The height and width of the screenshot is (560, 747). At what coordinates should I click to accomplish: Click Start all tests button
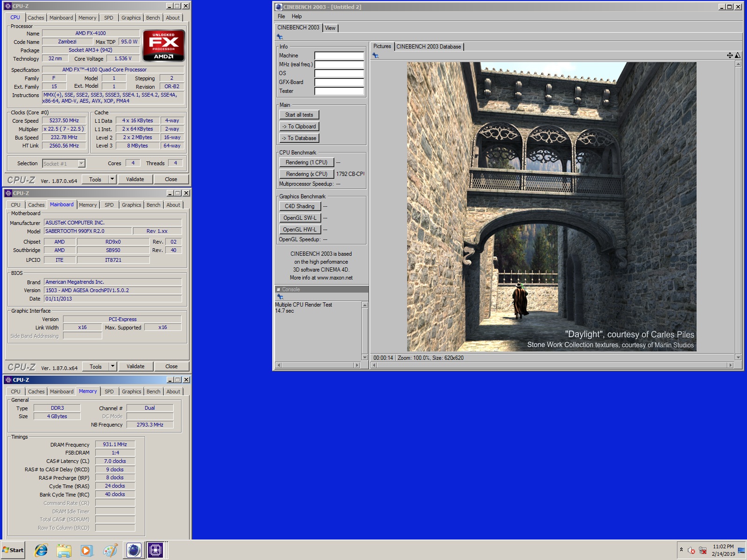click(299, 115)
